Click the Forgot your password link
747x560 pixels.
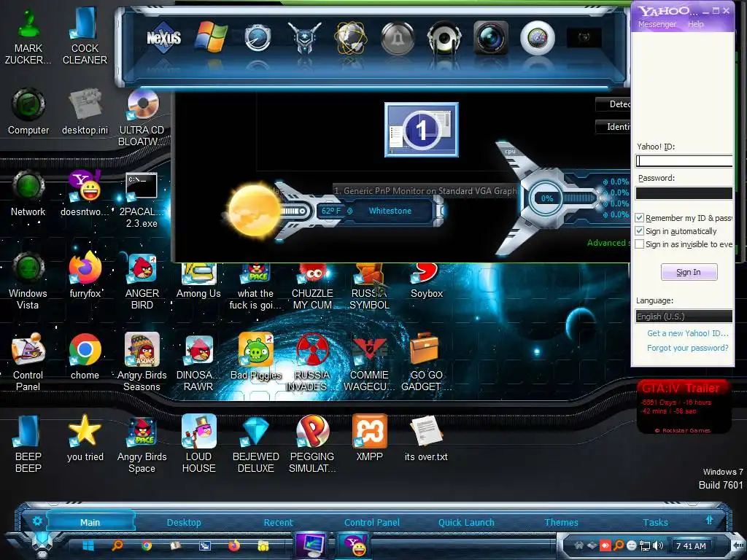pos(687,348)
